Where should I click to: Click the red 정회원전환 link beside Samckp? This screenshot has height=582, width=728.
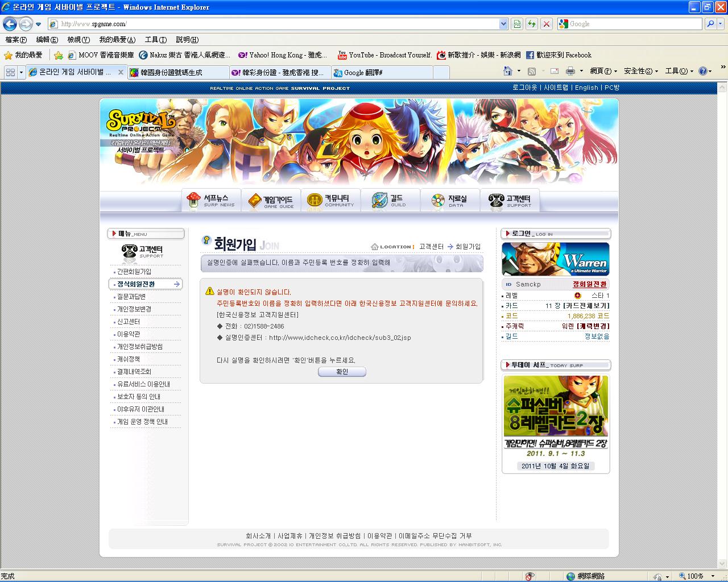coord(590,284)
